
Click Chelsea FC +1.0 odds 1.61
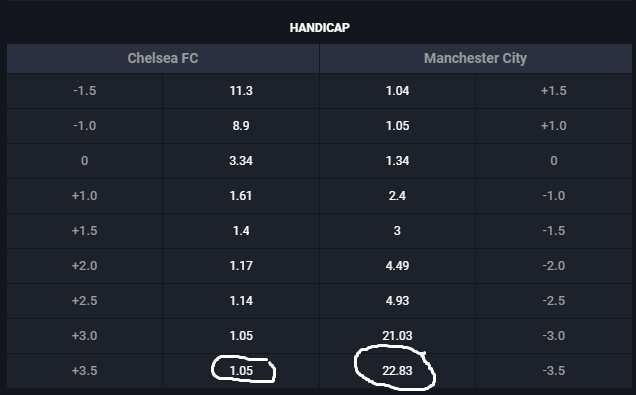click(241, 196)
